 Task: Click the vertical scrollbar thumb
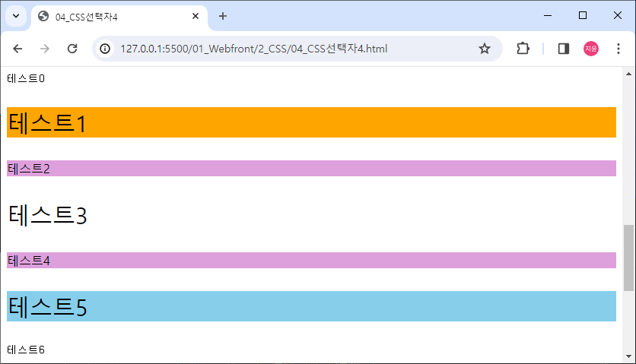pos(628,258)
